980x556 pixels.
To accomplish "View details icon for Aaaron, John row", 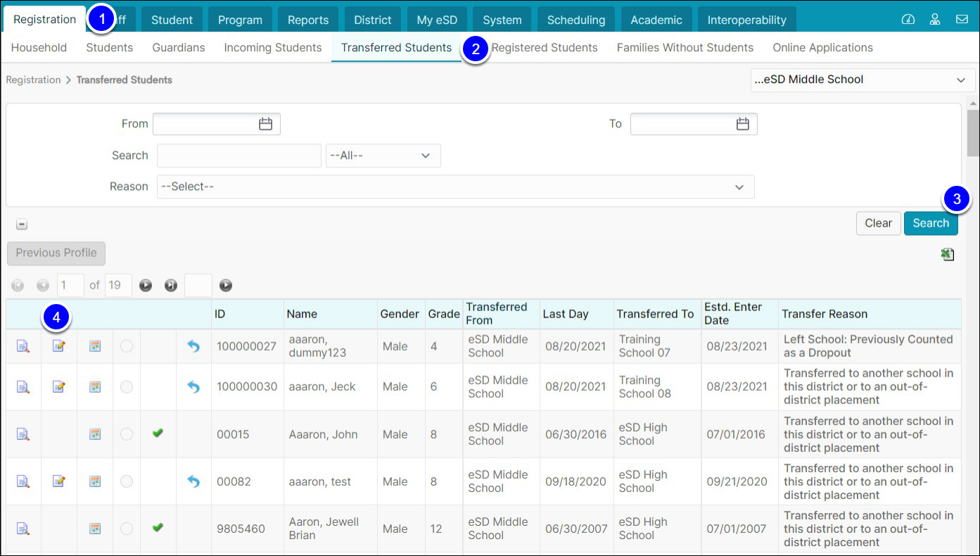I will [23, 434].
